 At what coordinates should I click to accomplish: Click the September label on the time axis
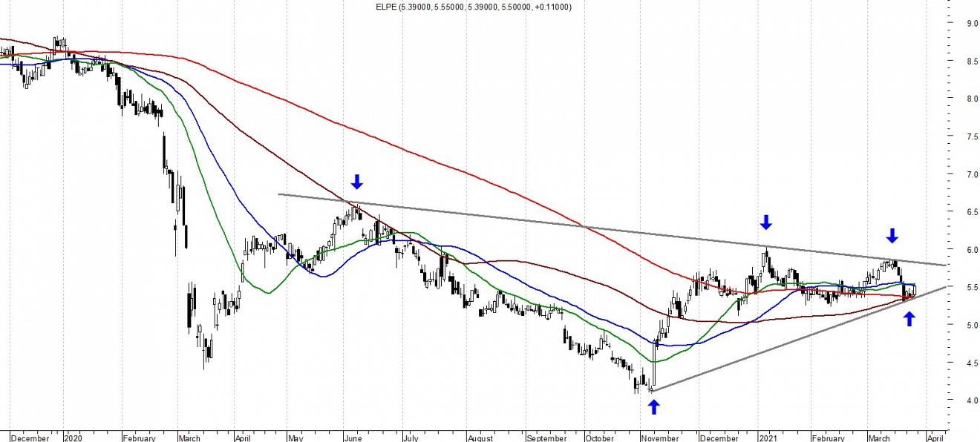tap(546, 438)
